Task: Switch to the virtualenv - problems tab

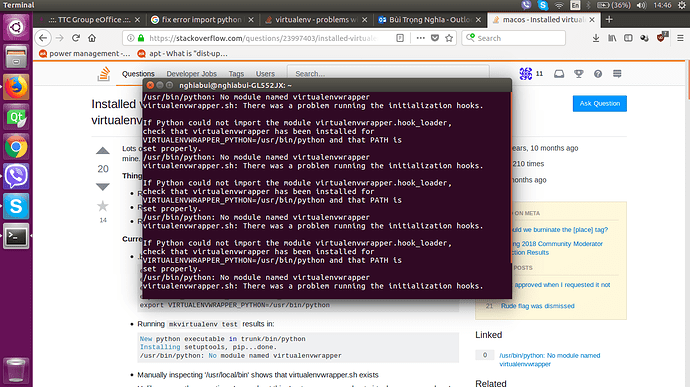Action: 316,20
